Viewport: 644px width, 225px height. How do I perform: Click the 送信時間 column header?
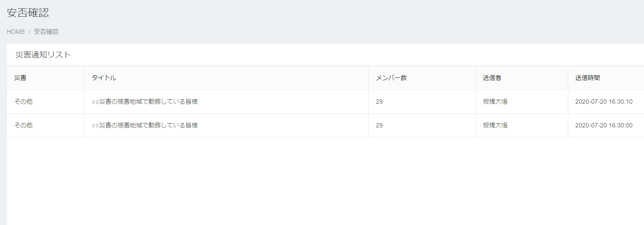(587, 78)
